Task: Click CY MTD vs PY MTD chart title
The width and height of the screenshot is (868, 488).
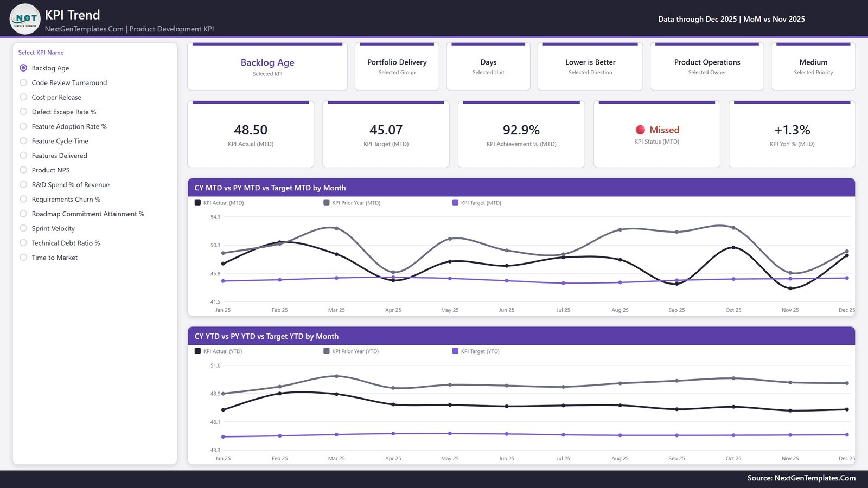Action: [270, 188]
